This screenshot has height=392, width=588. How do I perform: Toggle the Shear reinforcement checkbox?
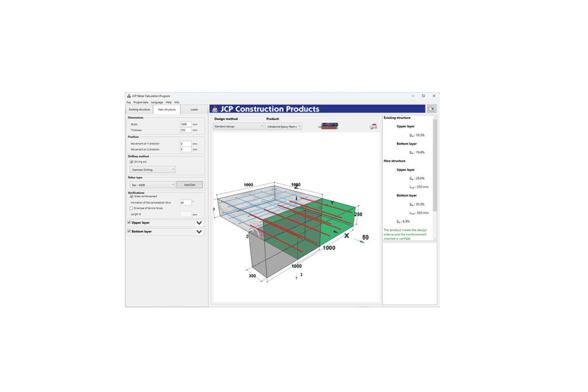pyautogui.click(x=131, y=196)
